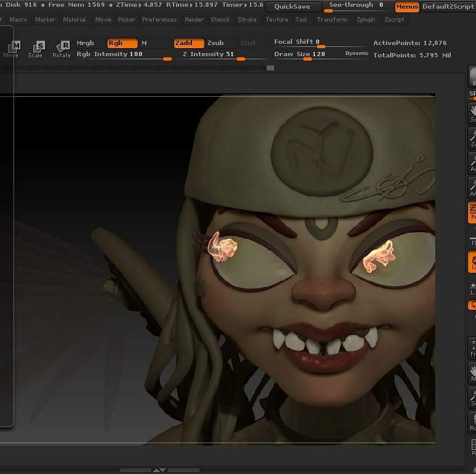Click the Actual size icon in right shelf

[472, 163]
